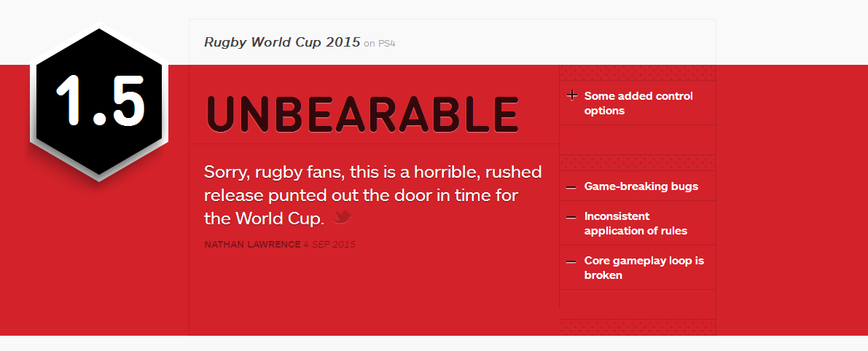Click the minus icon beside Core gameplay loop
Viewport: 868px width, 351px height.
point(571,261)
